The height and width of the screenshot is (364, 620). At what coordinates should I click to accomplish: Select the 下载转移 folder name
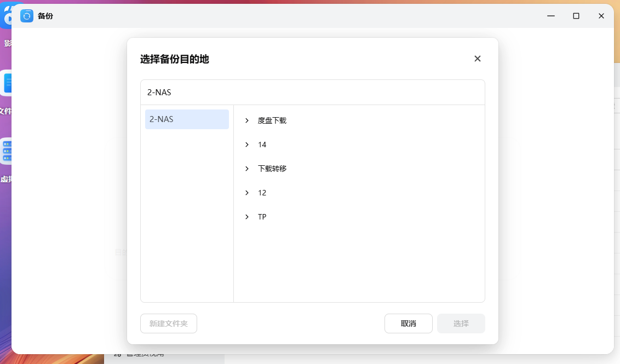click(x=272, y=169)
